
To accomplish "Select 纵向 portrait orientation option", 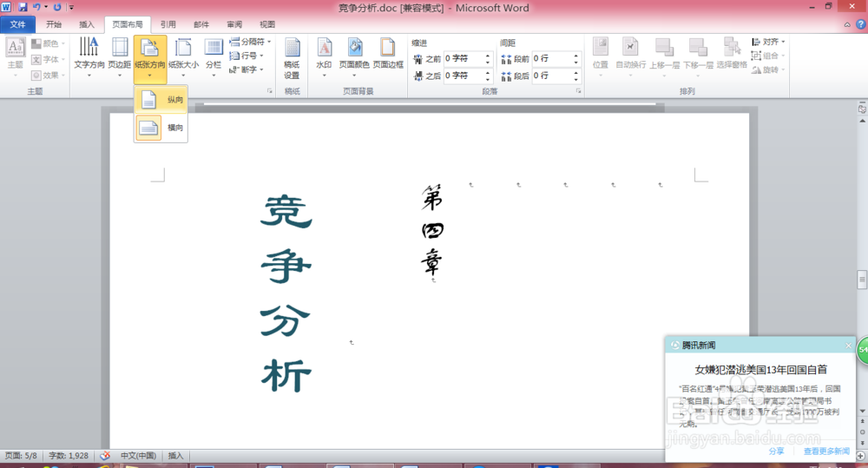I will click(161, 100).
